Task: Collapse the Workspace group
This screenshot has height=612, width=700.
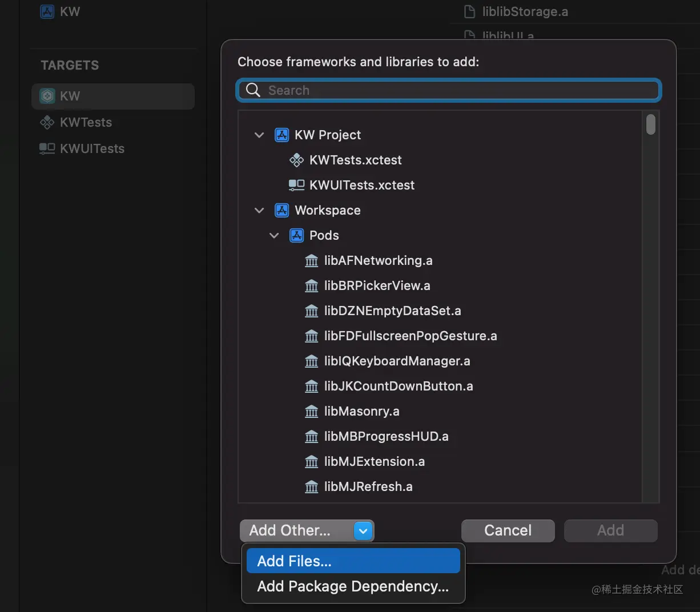Action: coord(259,211)
